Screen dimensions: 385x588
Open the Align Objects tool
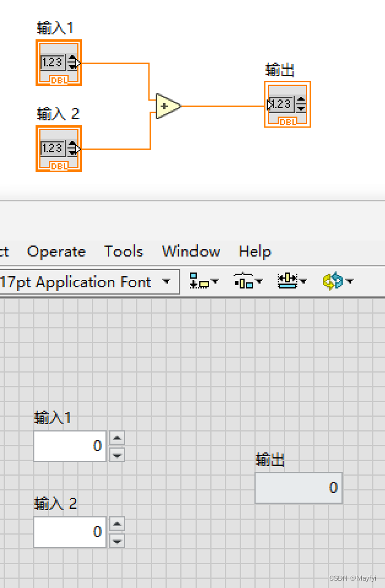tap(200, 281)
